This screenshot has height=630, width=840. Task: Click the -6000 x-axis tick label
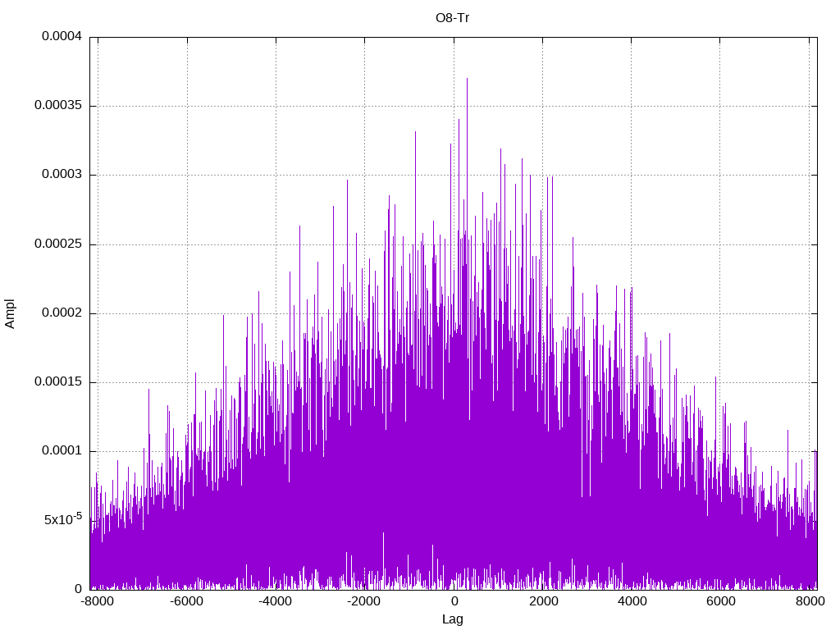(x=186, y=601)
